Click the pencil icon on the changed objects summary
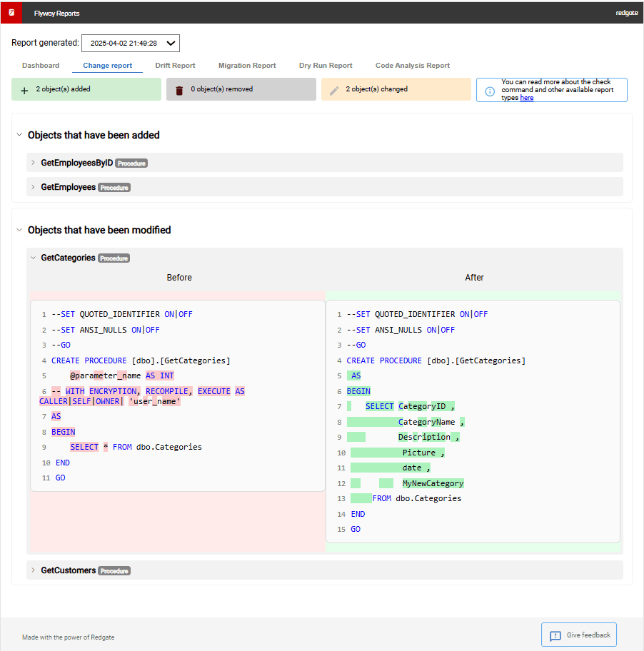This screenshot has width=644, height=651. pyautogui.click(x=336, y=89)
